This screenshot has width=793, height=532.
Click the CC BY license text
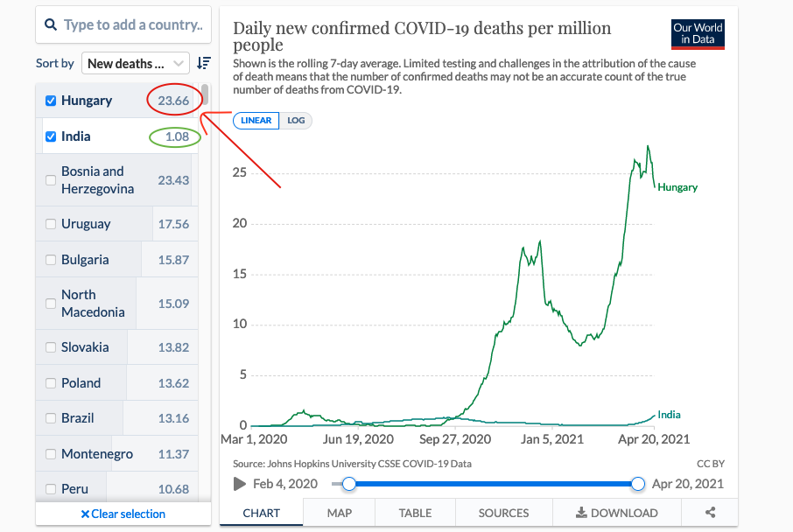tap(711, 464)
